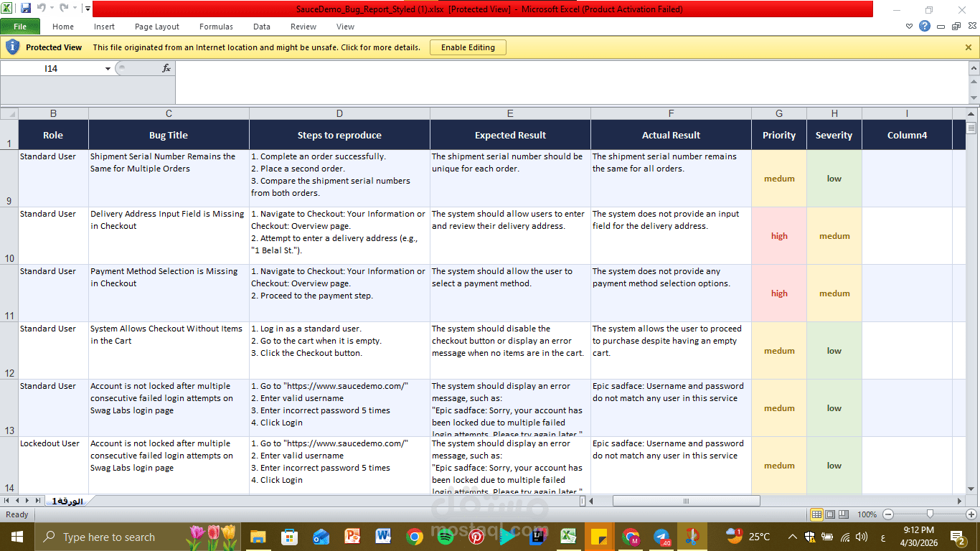Open the Name Box dropdown
The image size is (980, 551).
point(108,69)
